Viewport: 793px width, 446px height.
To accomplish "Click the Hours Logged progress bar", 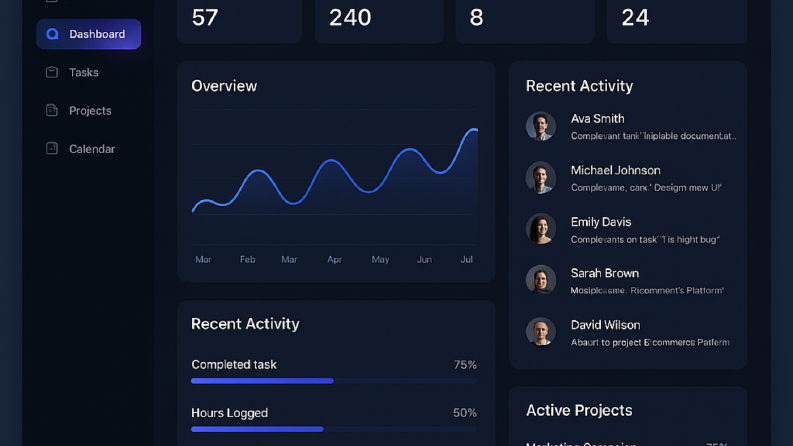I will coord(334,429).
